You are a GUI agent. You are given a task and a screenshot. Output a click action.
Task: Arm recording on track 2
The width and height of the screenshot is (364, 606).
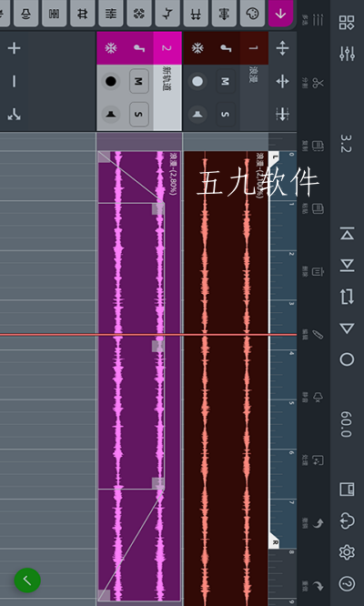111,82
